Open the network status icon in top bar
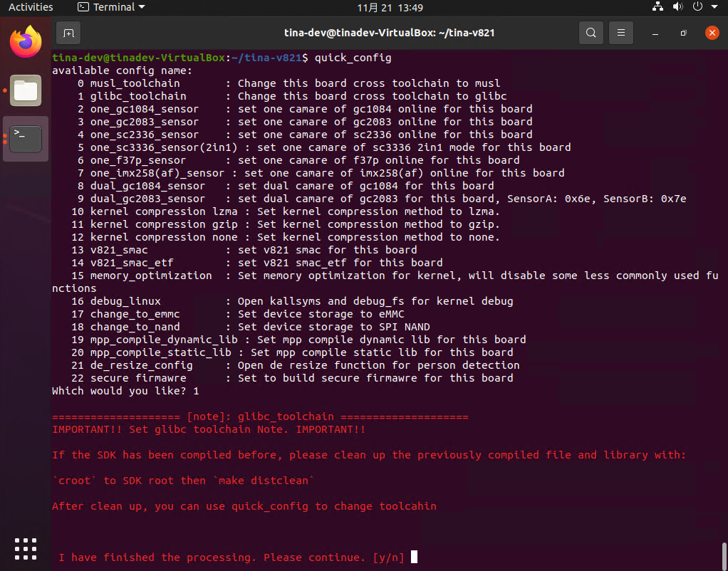 657,7
